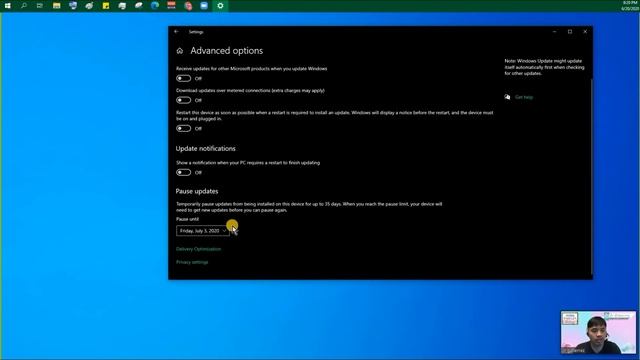
Task: Toggle updates for other Microsoft products
Action: (183, 78)
